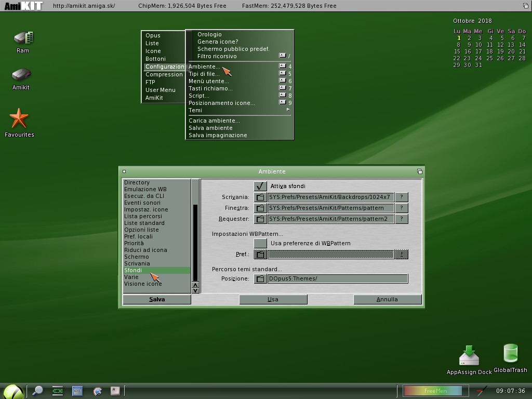This screenshot has width=532, height=399.
Task: Open the Ram disk desktop icon
Action: point(22,38)
